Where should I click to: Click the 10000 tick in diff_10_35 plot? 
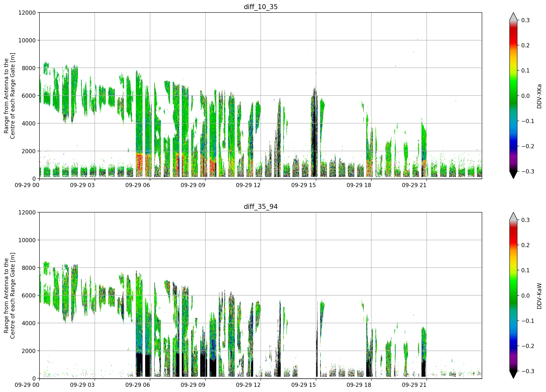click(x=27, y=40)
